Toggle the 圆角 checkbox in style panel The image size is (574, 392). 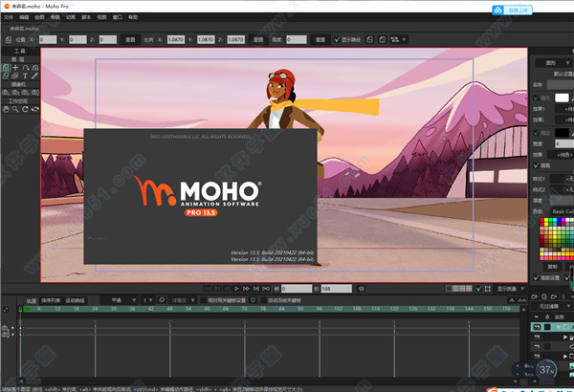click(x=535, y=163)
